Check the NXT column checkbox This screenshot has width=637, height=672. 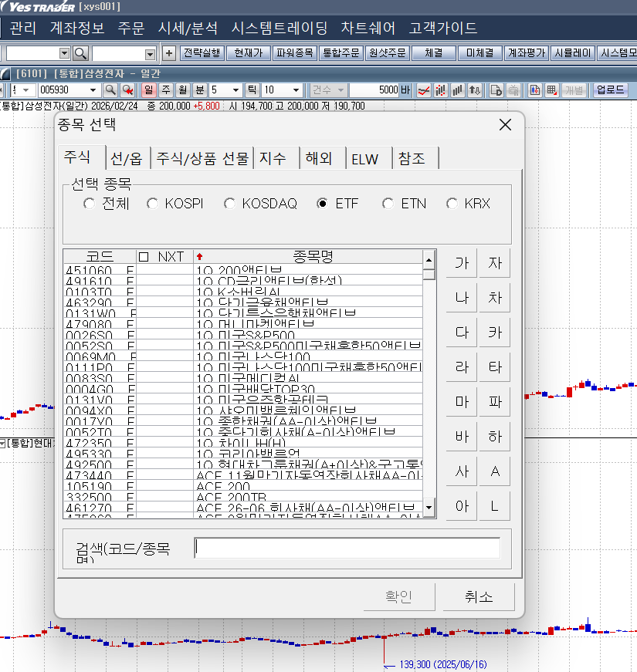144,256
